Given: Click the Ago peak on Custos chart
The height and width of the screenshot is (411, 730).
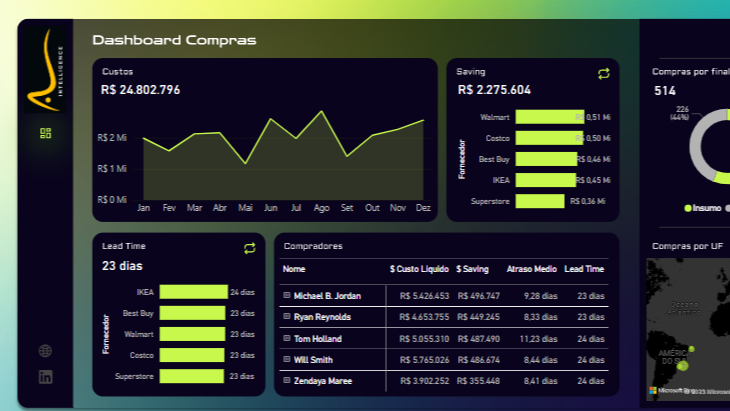Looking at the screenshot, I should 321,111.
